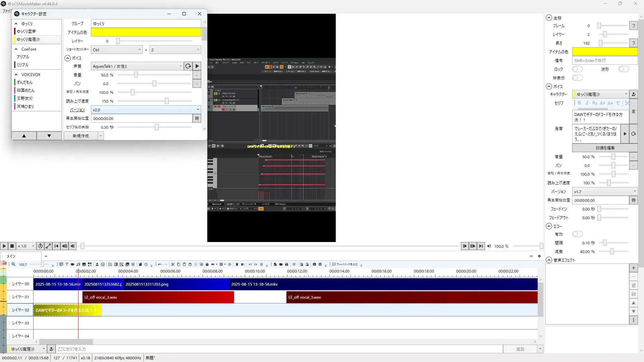Click the music note audio item icon
Viewport: 644px width, 362px height.
[78, 264]
